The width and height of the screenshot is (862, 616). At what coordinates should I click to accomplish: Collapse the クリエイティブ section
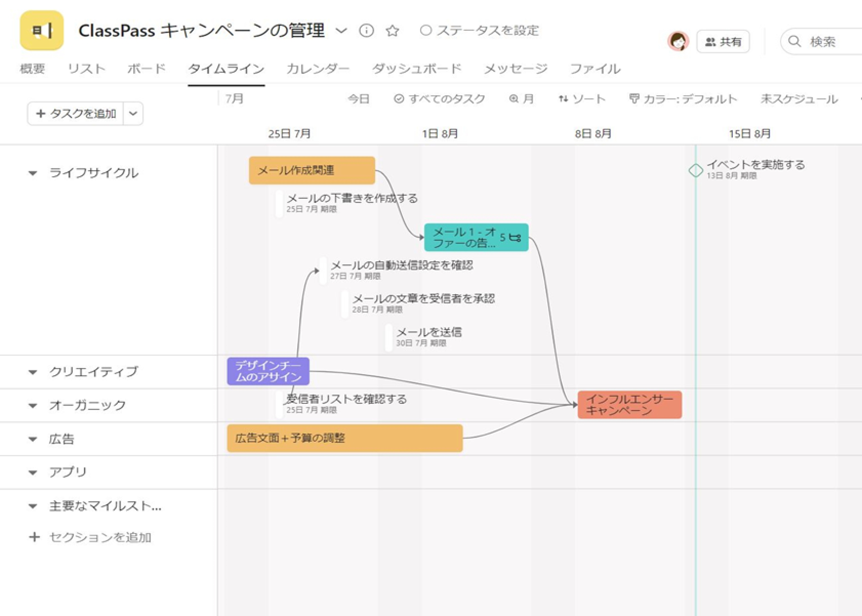[x=33, y=372]
